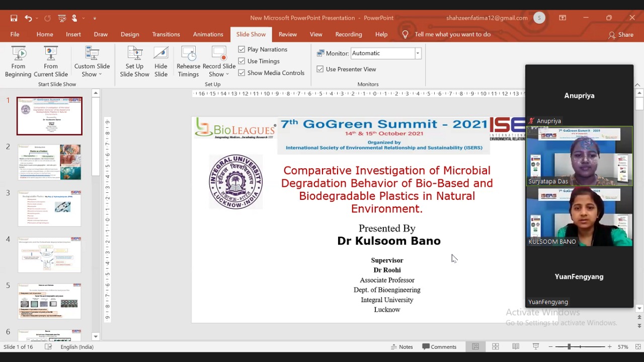Open the Review tab
This screenshot has height=362, width=644.
(288, 34)
